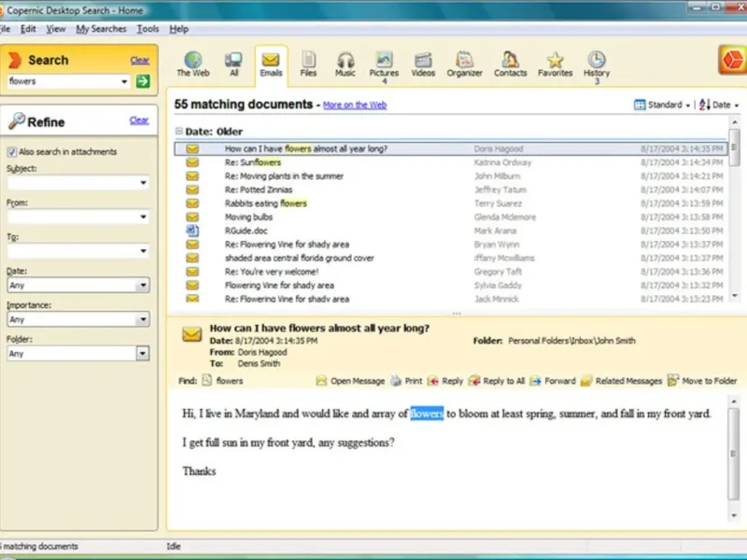
Task: Toggle Also search in attachments checkbox
Action: click(11, 152)
